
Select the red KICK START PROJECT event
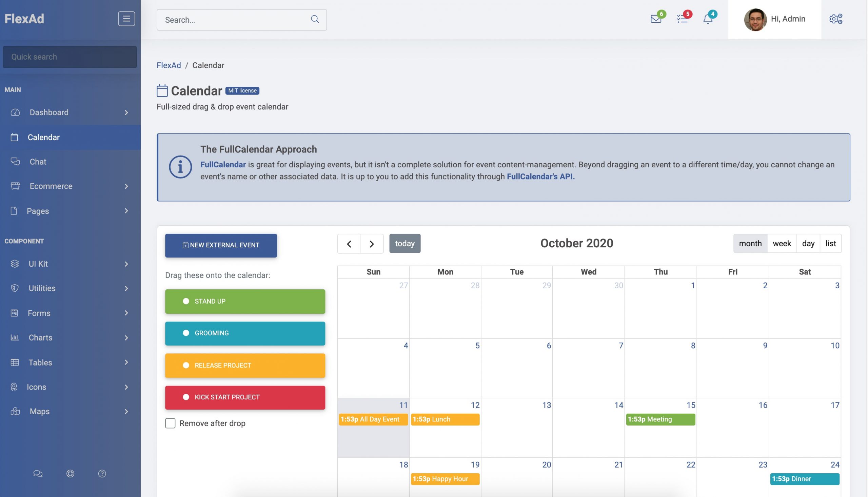[x=245, y=397]
